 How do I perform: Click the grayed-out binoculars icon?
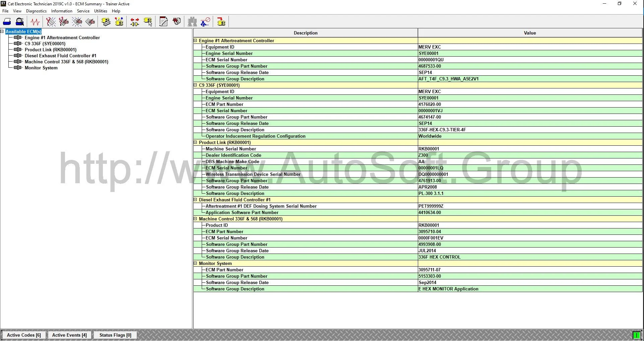click(192, 22)
